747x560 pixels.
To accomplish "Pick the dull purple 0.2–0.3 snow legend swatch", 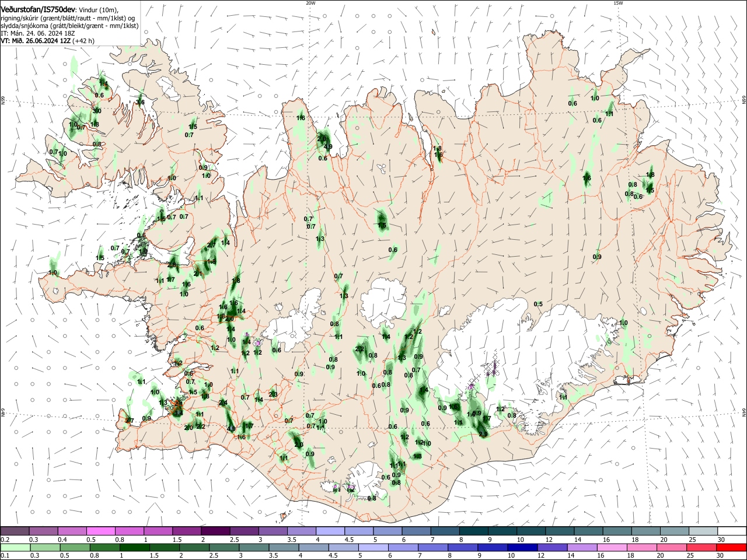I will 15,531.
